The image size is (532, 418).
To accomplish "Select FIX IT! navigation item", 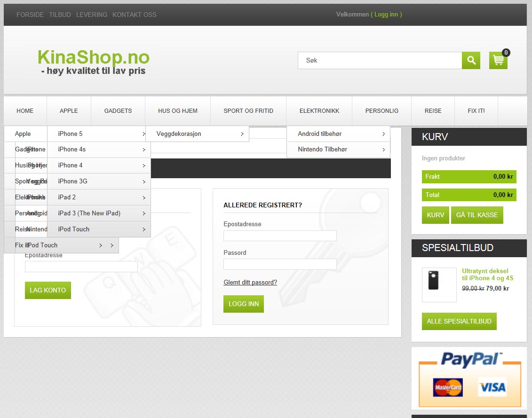I will coord(476,111).
